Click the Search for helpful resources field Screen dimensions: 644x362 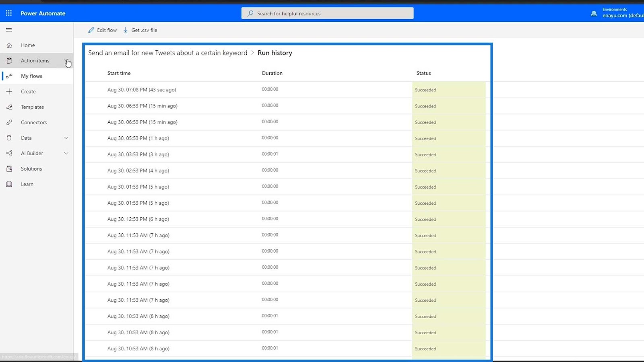tap(328, 13)
